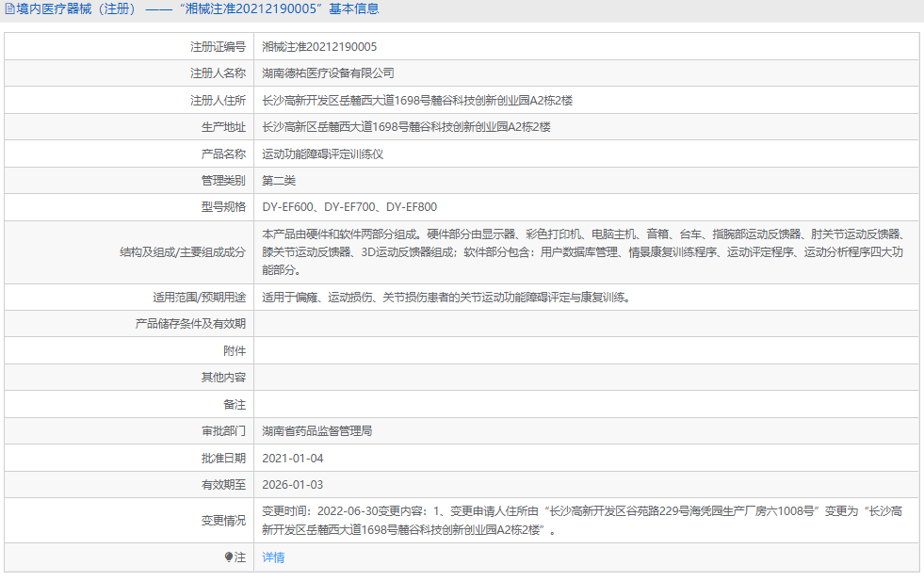This screenshot has width=924, height=581.
Task: Click the 结构及组成/主要组成成分 label
Action: click(x=183, y=252)
